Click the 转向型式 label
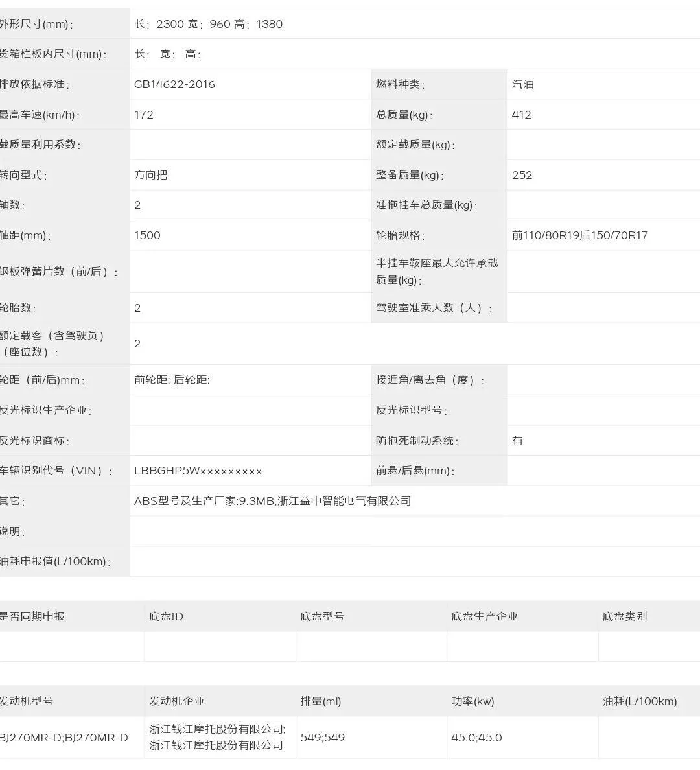 [x=23, y=175]
